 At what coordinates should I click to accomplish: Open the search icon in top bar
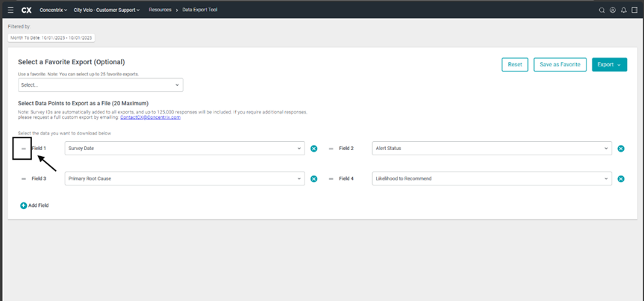coord(602,10)
